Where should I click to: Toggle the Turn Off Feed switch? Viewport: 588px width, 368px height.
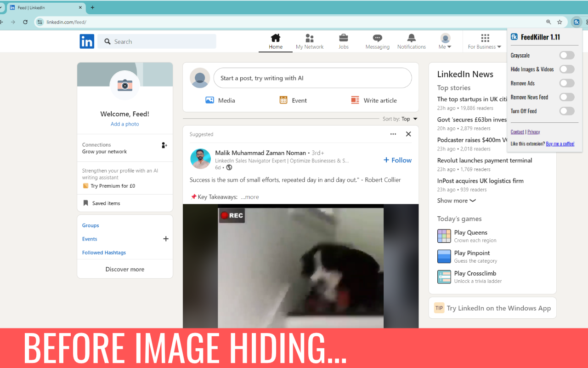(567, 111)
